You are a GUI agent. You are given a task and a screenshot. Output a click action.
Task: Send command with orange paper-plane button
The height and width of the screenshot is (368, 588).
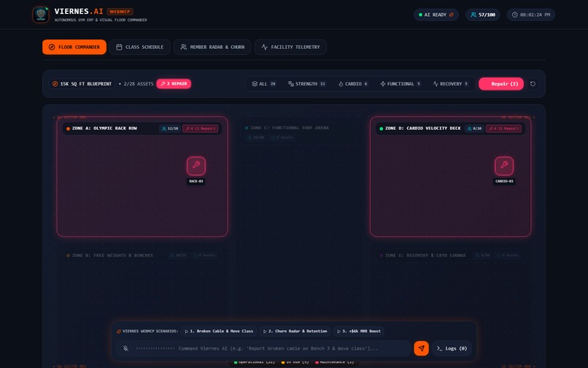click(421, 348)
